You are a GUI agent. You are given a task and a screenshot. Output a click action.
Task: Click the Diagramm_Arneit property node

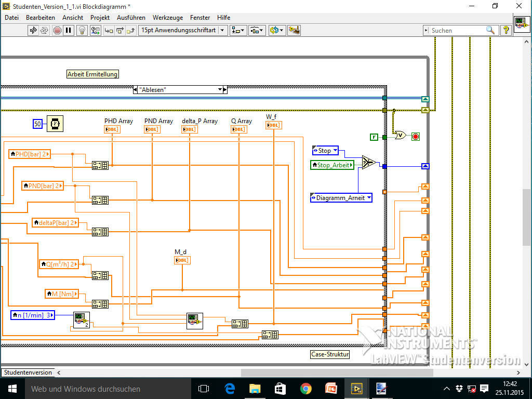pyautogui.click(x=341, y=197)
